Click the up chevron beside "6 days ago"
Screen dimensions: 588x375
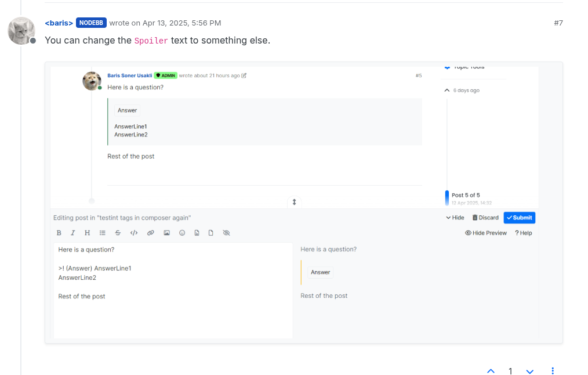[447, 91]
